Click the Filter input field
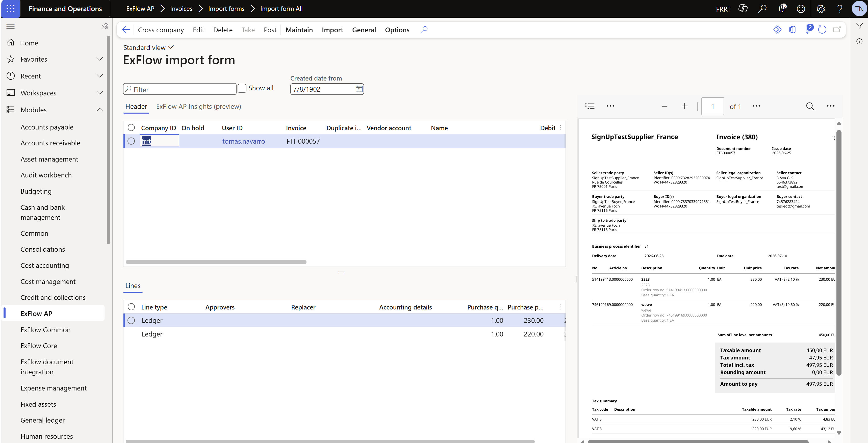Screen dimensions: 868x443 point(180,89)
